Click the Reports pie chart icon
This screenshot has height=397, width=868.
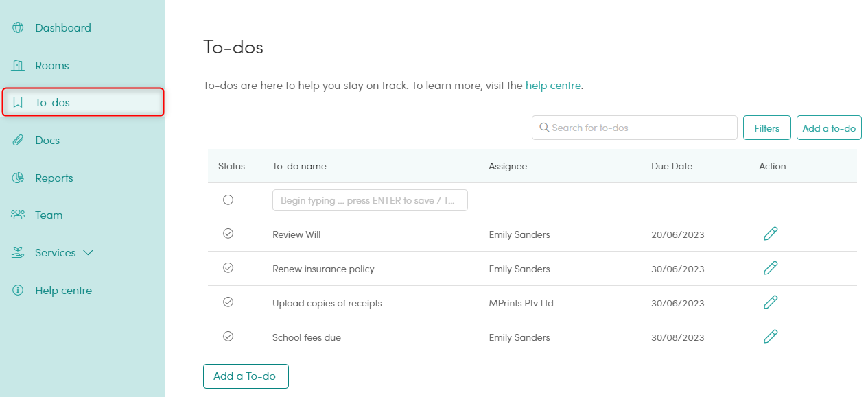18,178
